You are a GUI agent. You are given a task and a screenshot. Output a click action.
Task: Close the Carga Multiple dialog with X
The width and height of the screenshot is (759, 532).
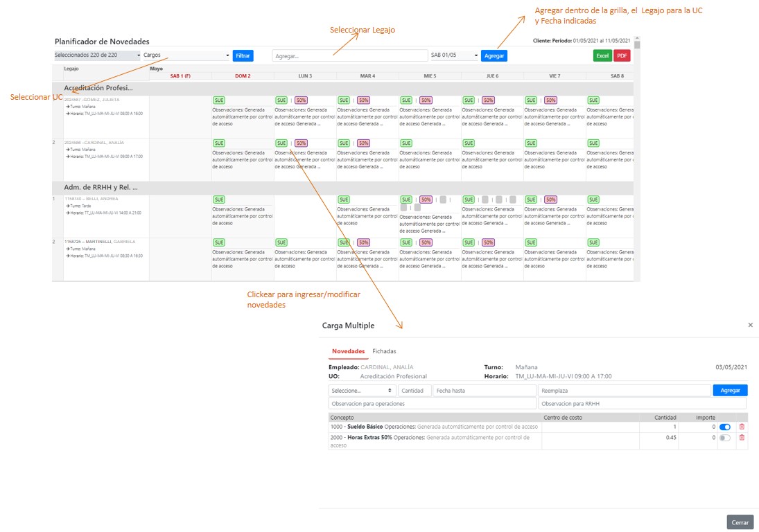tap(750, 325)
